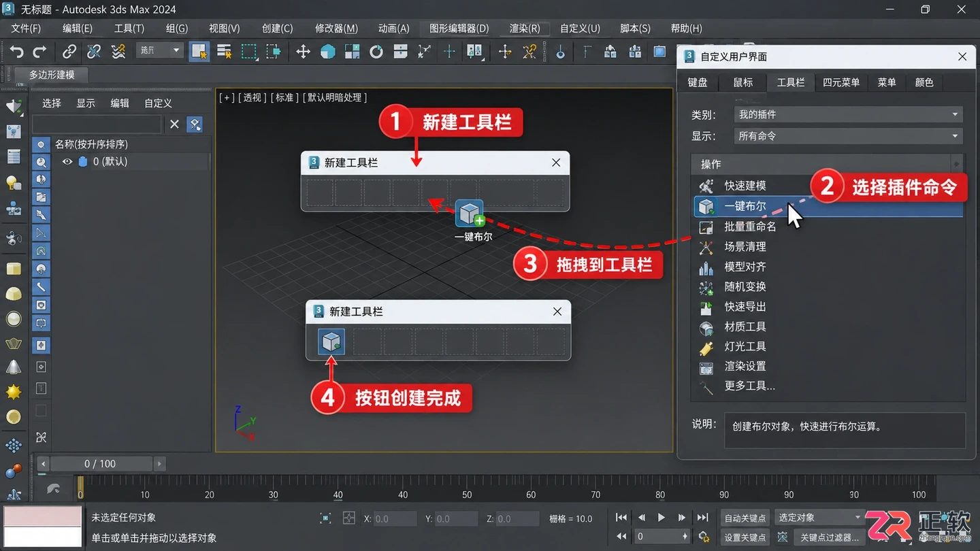Click the pink color swatch bottom-left
Viewport: 980px width, 551px height.
(x=42, y=516)
